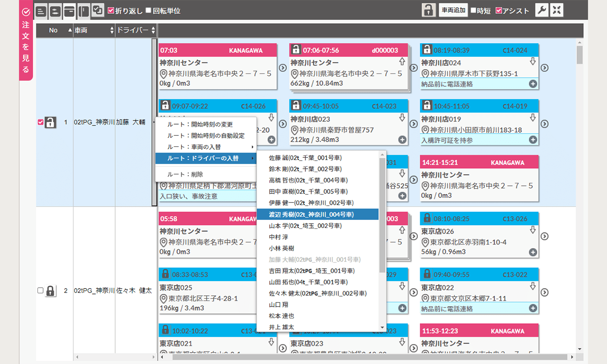The width and height of the screenshot is (607, 364).
Task: Toggle the 折り返し checkbox
Action: tap(111, 10)
